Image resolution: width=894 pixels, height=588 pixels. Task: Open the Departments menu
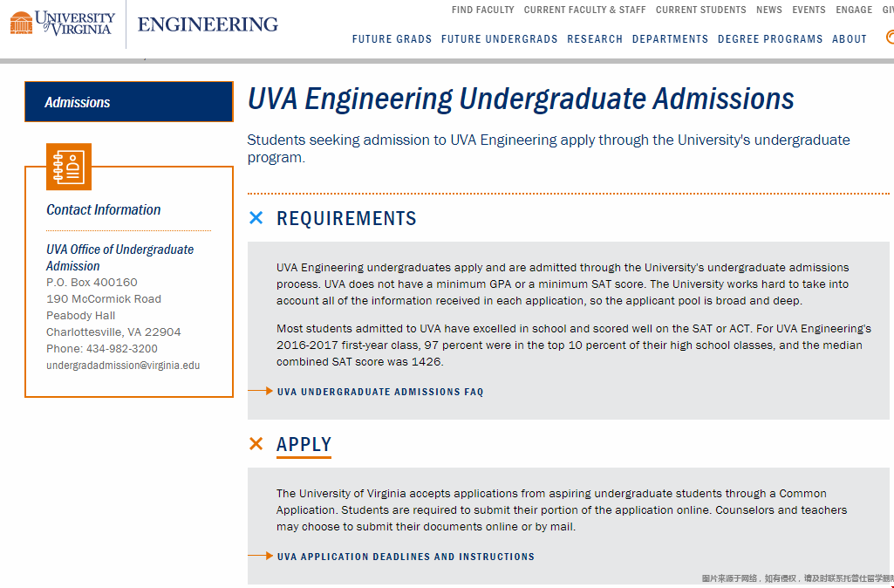670,39
